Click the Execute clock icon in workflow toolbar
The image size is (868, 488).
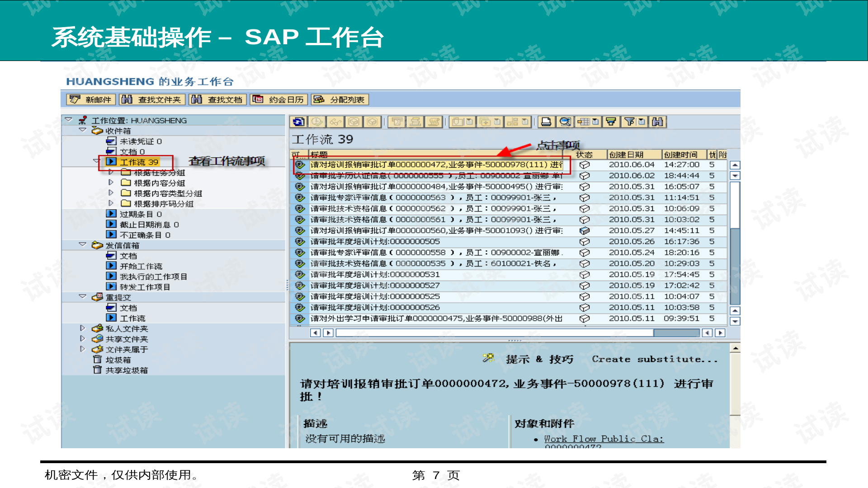point(317,122)
